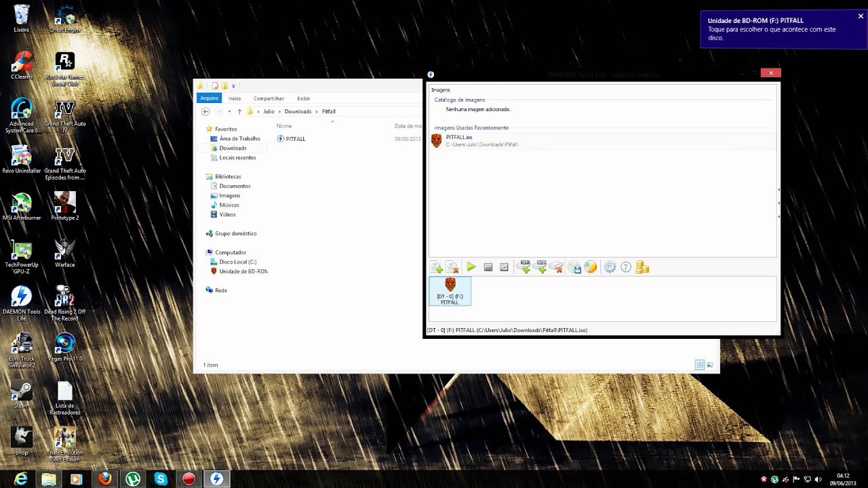Click the BD-ROM (F:) PITFALL notification toast

784,29
